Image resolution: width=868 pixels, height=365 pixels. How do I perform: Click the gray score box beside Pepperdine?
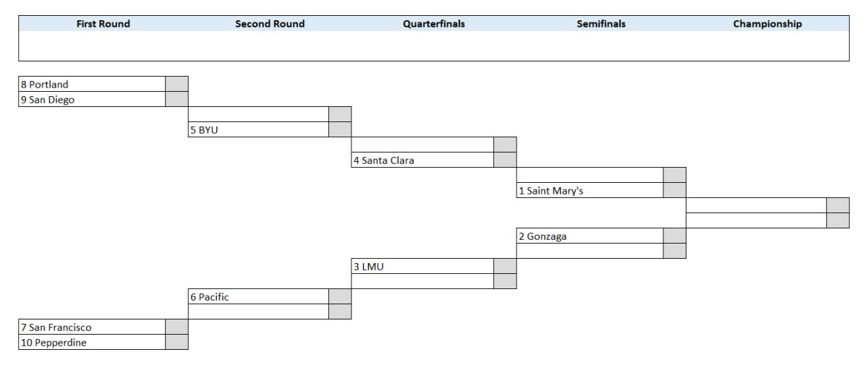pyautogui.click(x=176, y=342)
